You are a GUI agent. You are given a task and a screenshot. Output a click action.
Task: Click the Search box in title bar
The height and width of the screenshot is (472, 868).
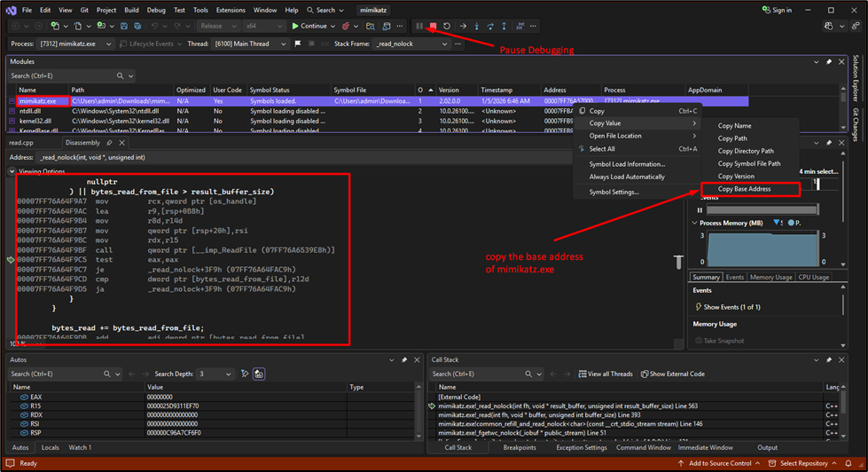click(325, 10)
